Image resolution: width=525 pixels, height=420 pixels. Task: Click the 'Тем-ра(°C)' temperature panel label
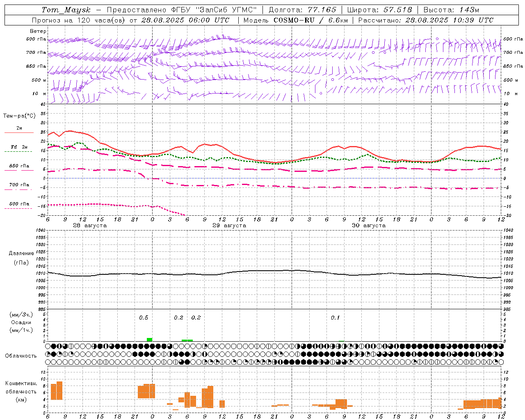click(19, 116)
